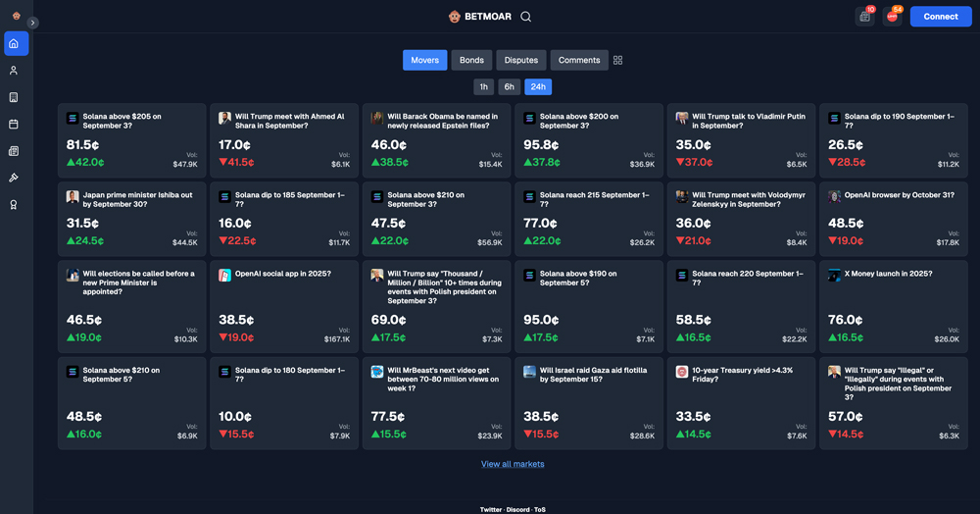980x514 pixels.
Task: Open the Comments tab
Action: click(579, 61)
